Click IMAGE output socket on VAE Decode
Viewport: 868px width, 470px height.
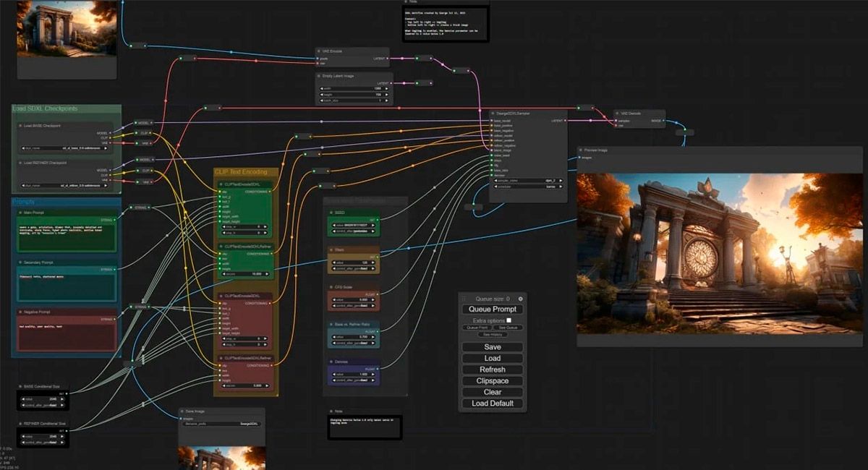665,121
